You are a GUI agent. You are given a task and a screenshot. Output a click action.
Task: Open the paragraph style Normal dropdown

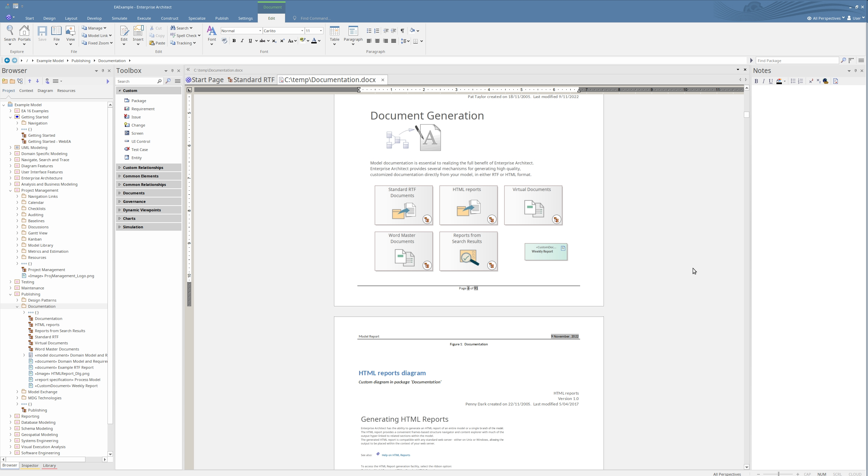point(260,31)
